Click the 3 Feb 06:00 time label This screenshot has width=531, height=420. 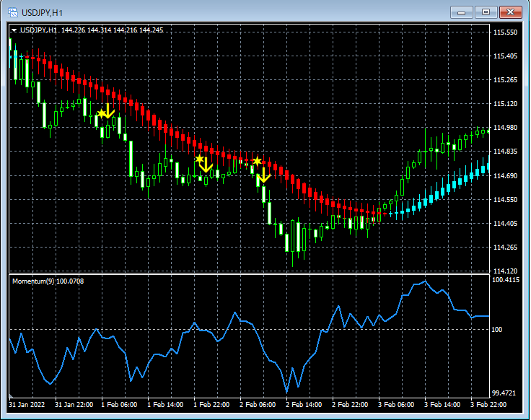click(396, 405)
